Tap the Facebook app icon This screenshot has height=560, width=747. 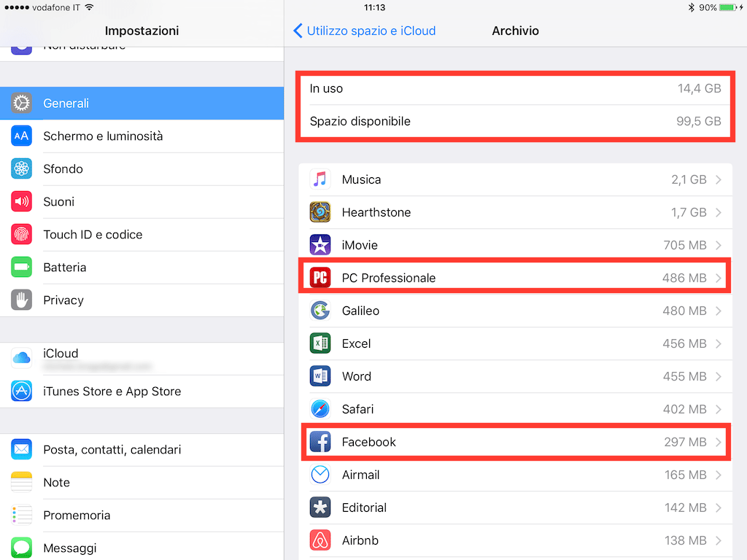(x=320, y=442)
